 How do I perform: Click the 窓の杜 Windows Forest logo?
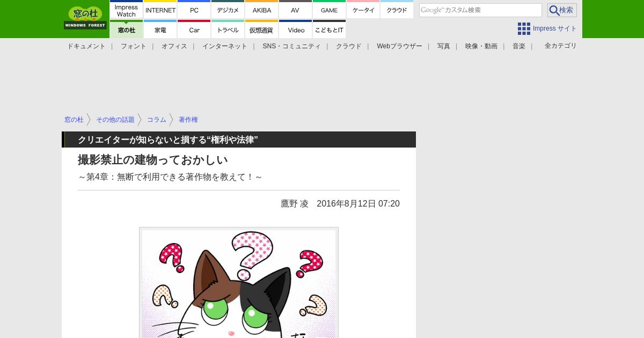pyautogui.click(x=85, y=18)
